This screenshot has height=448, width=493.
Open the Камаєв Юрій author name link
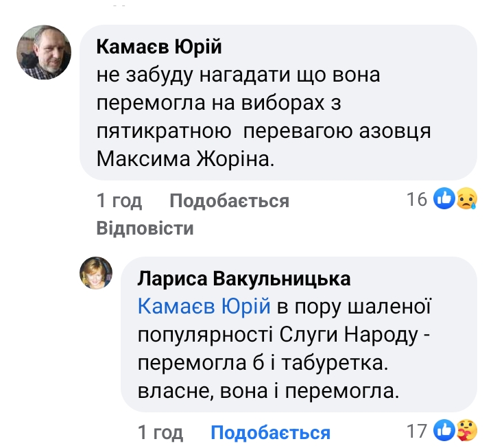point(160,47)
